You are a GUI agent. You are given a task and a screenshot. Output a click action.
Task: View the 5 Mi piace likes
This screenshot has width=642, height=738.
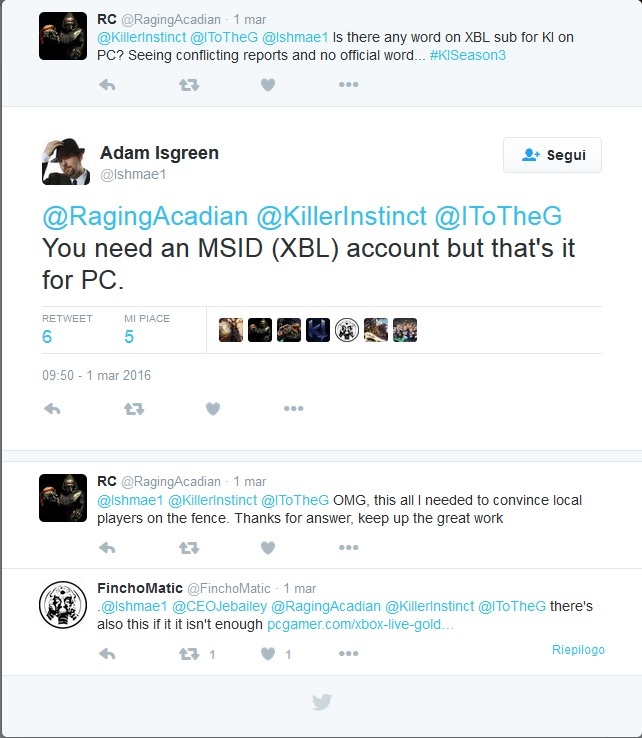point(129,337)
